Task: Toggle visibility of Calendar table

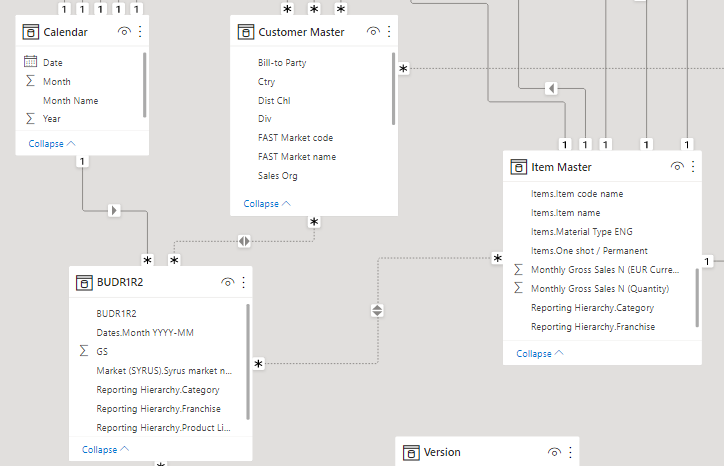Action: tap(124, 31)
